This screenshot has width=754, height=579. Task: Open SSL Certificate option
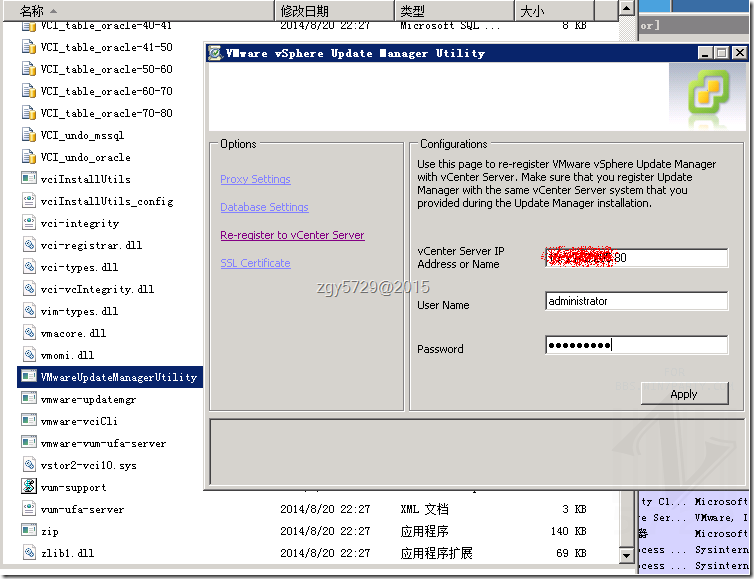tap(255, 263)
